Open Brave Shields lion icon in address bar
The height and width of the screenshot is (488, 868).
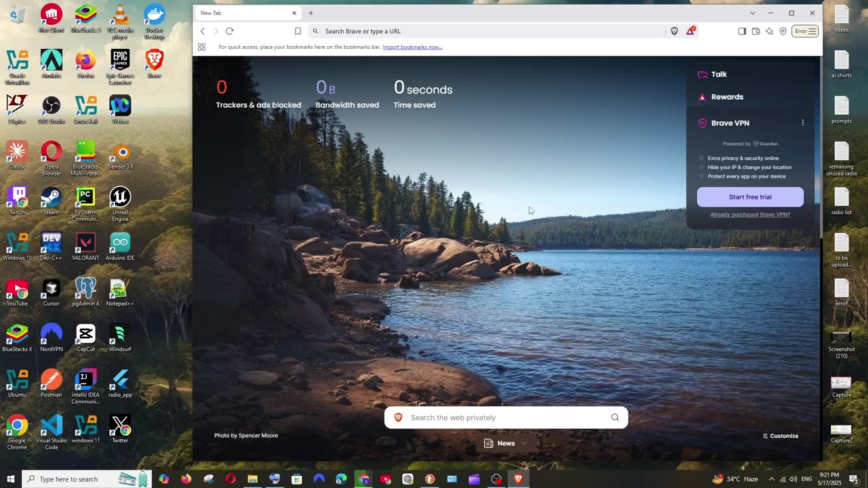pyautogui.click(x=674, y=31)
